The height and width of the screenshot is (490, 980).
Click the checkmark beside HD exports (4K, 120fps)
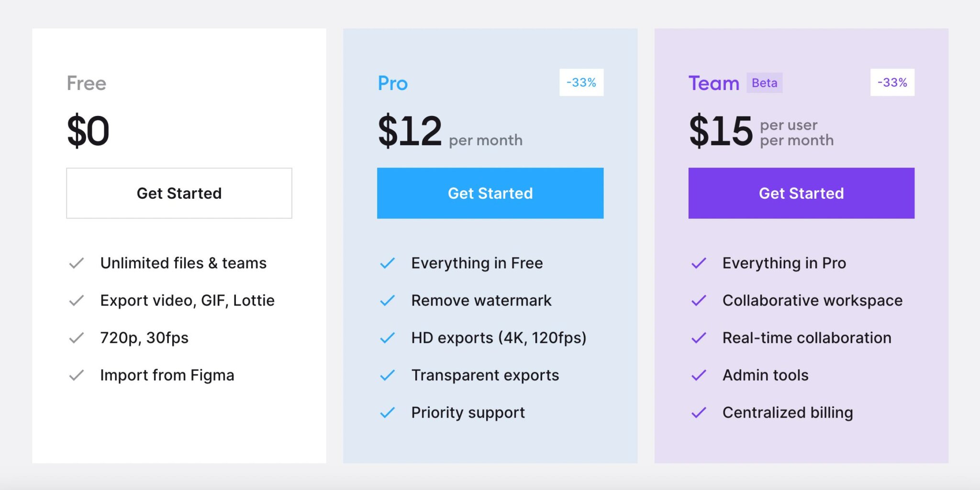387,338
